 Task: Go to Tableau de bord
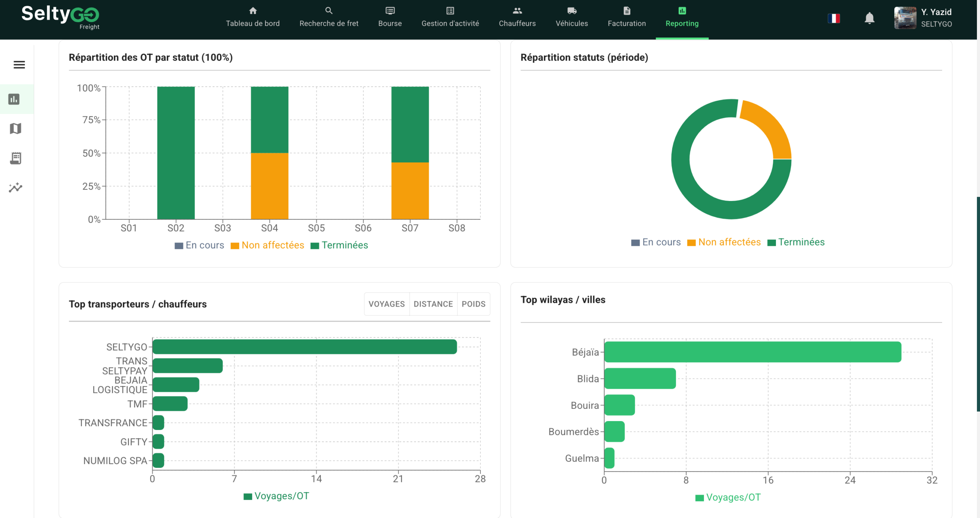253,18
